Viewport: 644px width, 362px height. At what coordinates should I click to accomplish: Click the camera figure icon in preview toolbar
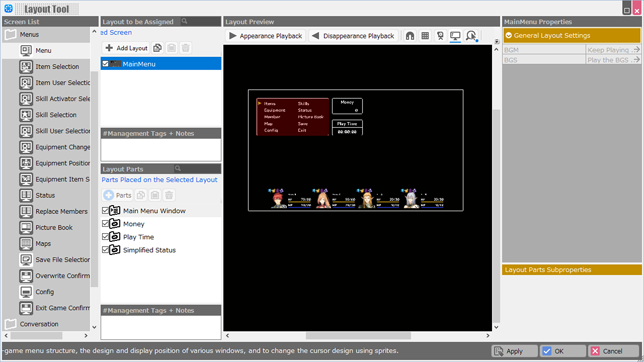[x=440, y=36]
